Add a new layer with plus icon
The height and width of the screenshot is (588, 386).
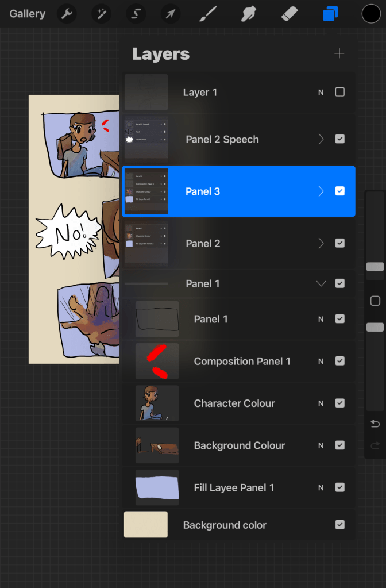click(339, 53)
